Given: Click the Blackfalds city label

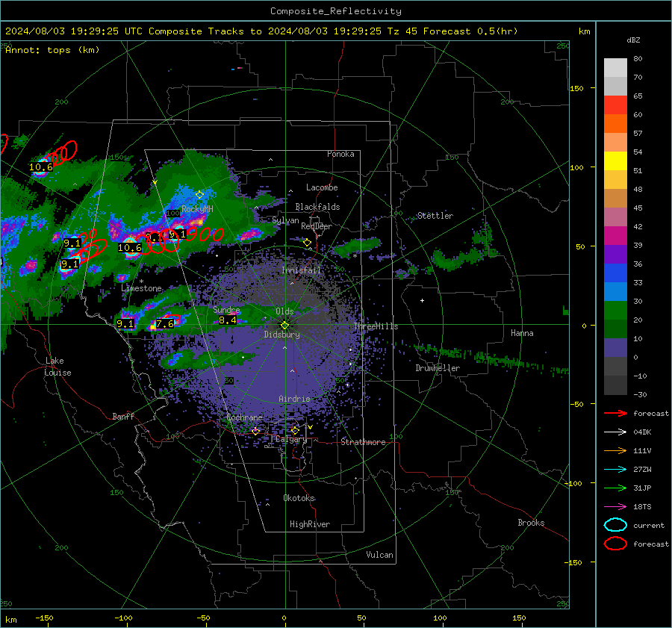Looking at the screenshot, I should (317, 207).
